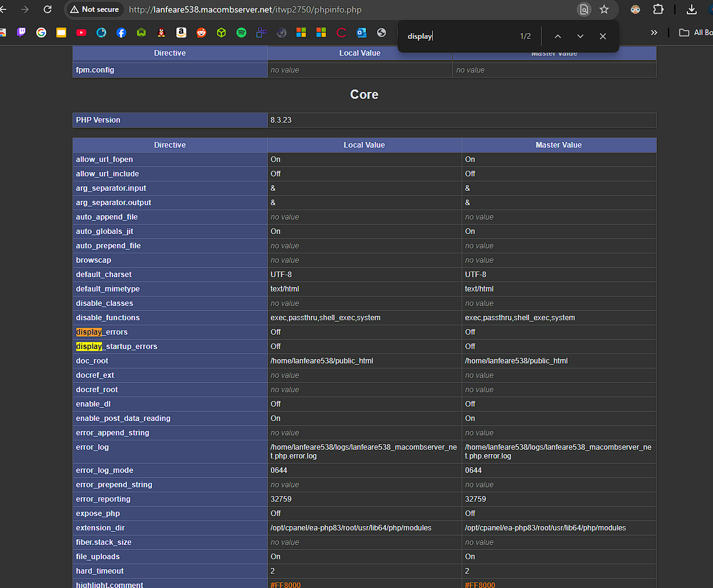Jump to the previous find result
713x588 pixels.
coord(558,36)
